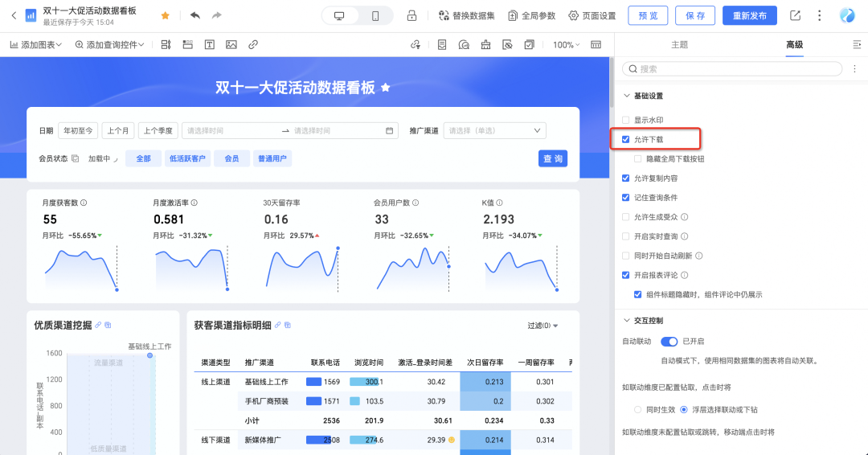Viewport: 868px width, 455px height.
Task: Click the info icon beside 会员用户数
Action: pos(416,203)
